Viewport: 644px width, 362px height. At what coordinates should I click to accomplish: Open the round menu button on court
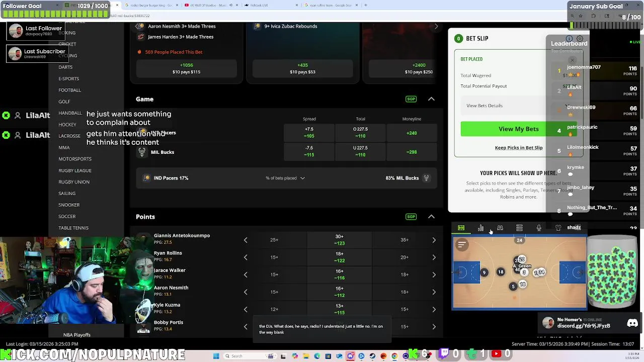462,245
